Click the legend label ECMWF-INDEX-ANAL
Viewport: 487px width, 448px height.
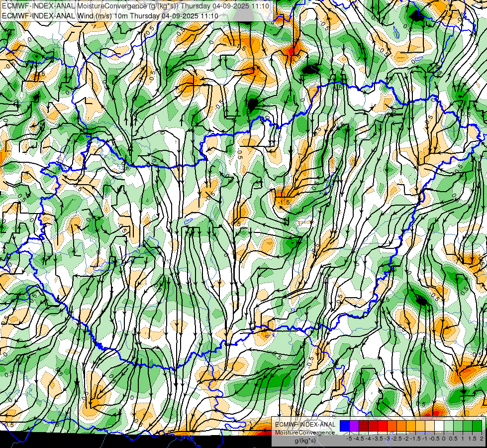[x=305, y=425]
